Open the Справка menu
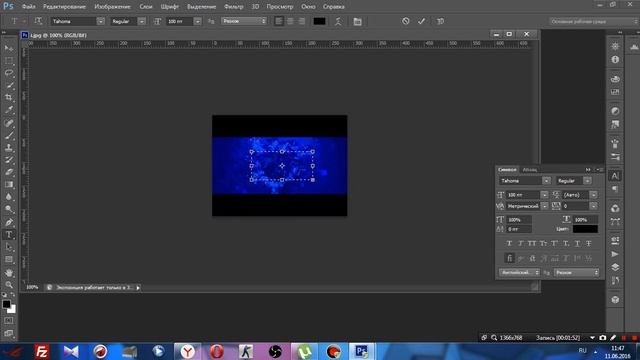The height and width of the screenshot is (360, 640). tap(333, 7)
